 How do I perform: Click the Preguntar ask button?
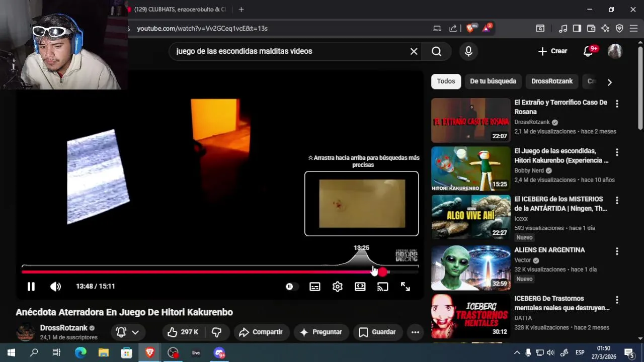click(x=321, y=332)
